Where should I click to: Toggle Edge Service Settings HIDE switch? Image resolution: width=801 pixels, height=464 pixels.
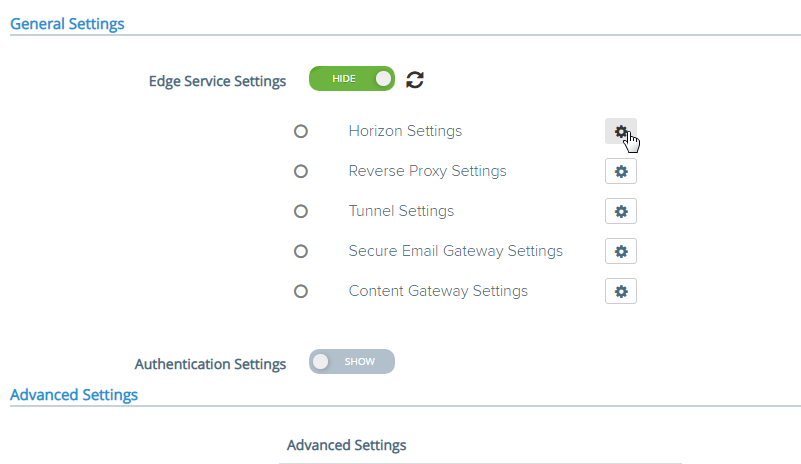352,79
